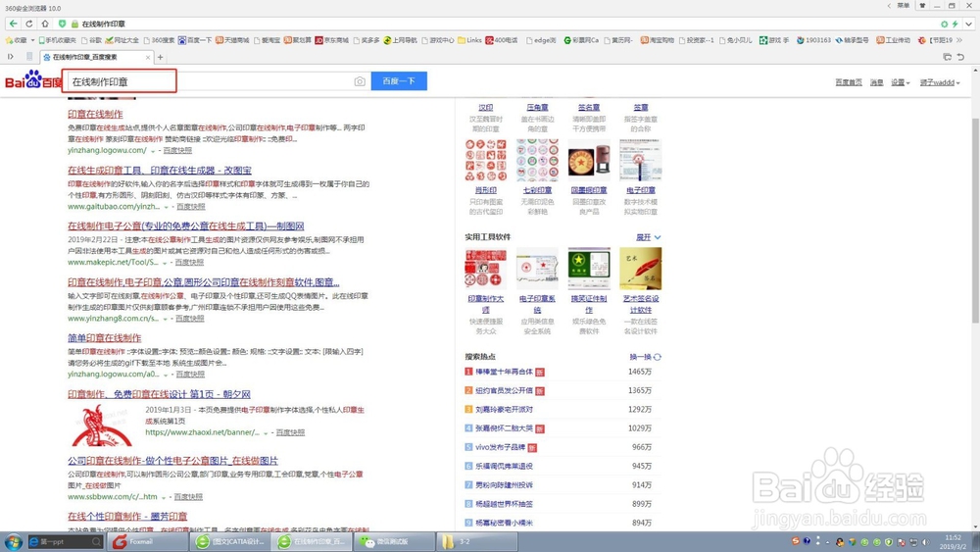The width and height of the screenshot is (980, 552).
Task: Open the 在线制作电子公章 制图网 result
Action: 185,226
